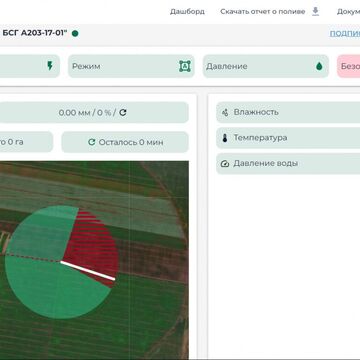The width and height of the screenshot is (360, 360).
Task: Click the water drop icon in Давление
Action: [x=319, y=66]
